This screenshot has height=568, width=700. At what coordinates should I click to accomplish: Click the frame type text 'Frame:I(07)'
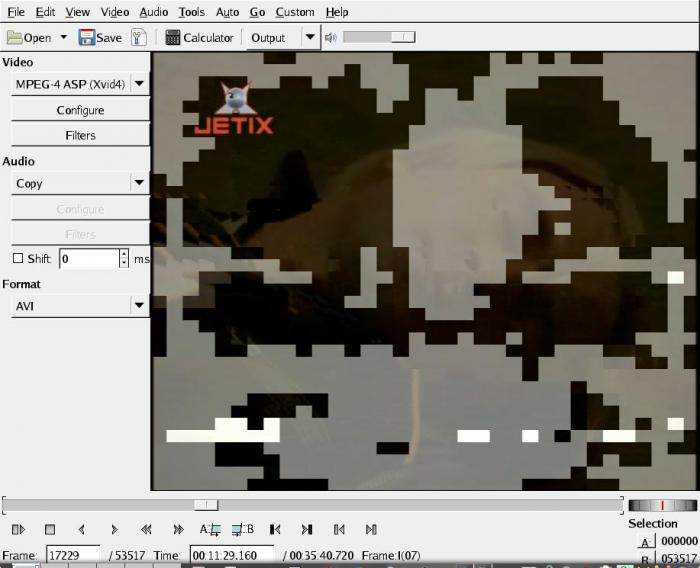coord(391,556)
